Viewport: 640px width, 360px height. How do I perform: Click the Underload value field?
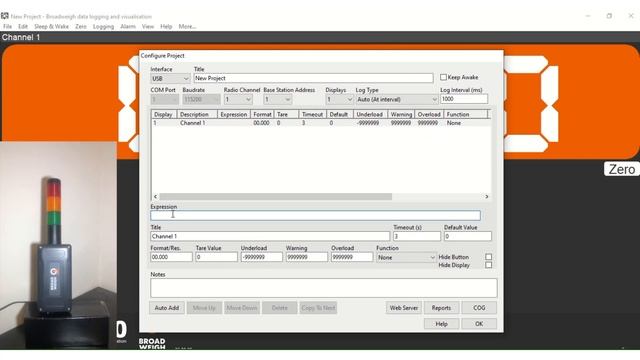(262, 257)
